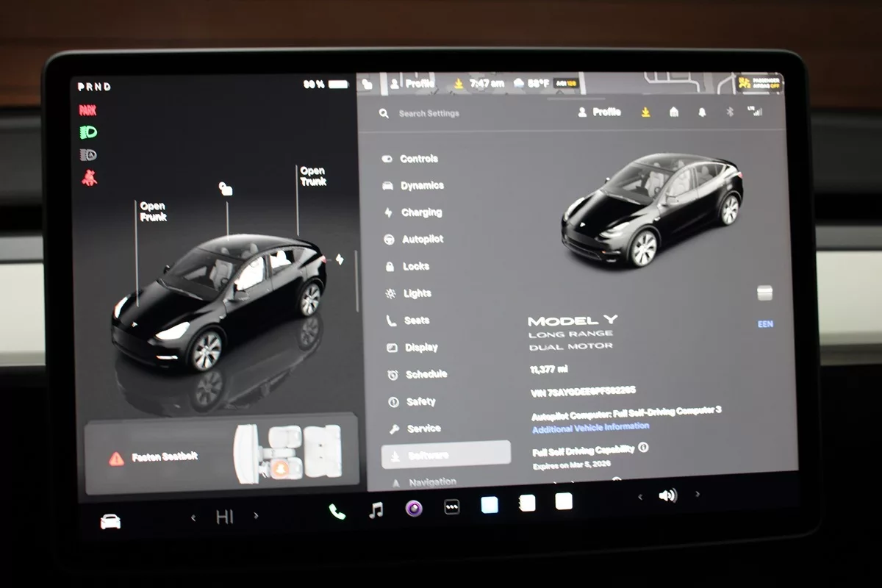Launch the purple camera app icon
882x588 pixels.
[414, 508]
